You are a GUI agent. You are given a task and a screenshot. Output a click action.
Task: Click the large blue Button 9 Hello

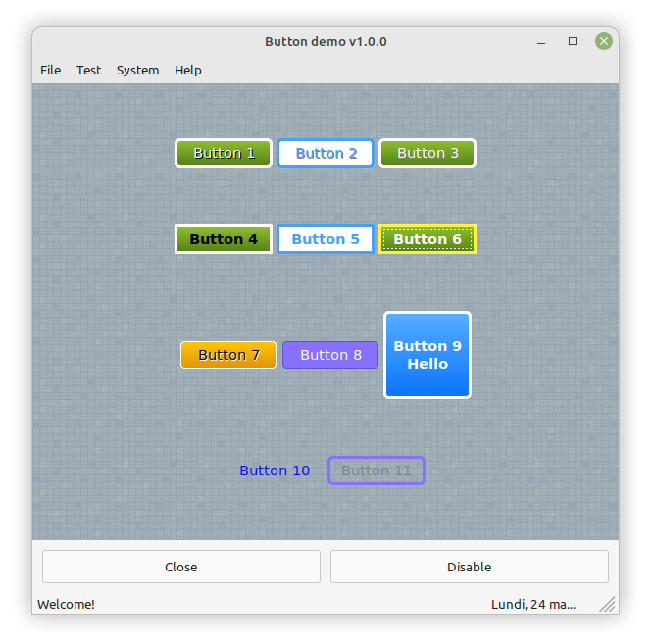click(x=428, y=355)
